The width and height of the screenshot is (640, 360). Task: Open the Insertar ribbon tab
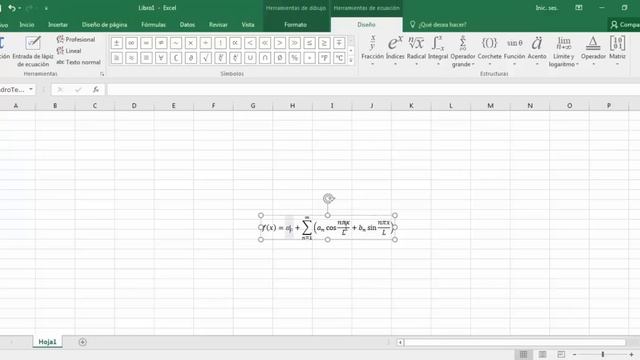[58, 24]
